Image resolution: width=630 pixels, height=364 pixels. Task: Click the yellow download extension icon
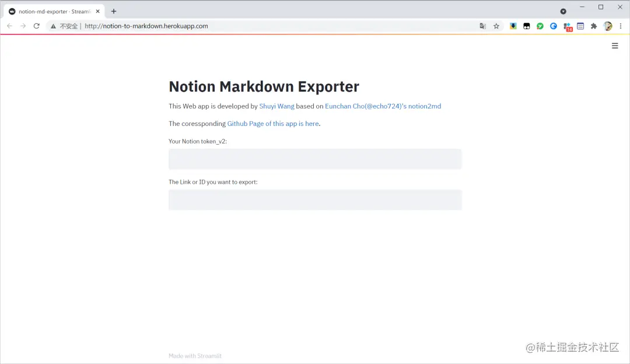pyautogui.click(x=513, y=26)
